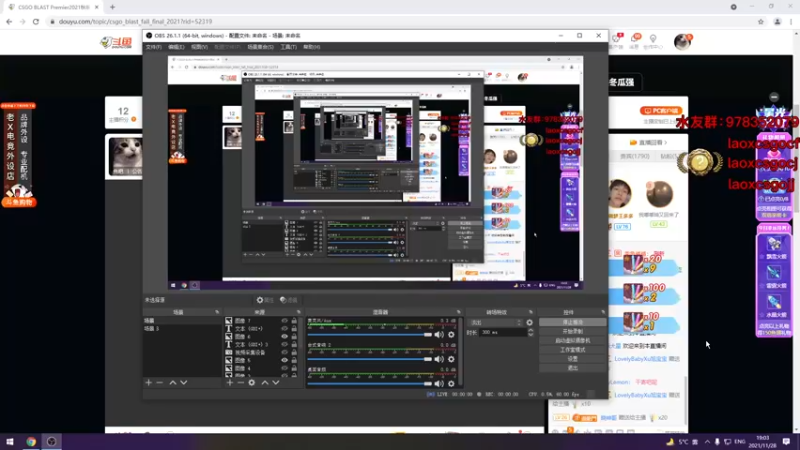Open Chrome from the taskbar

point(31,442)
